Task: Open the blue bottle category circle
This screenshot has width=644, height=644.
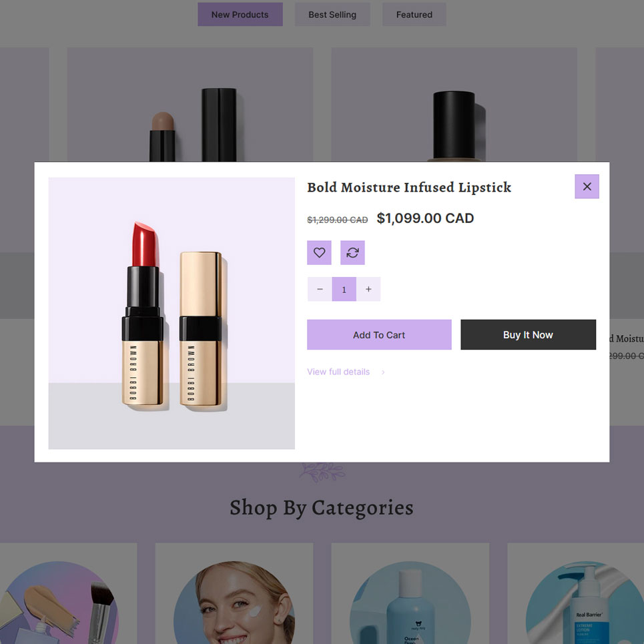Action: pyautogui.click(x=410, y=603)
